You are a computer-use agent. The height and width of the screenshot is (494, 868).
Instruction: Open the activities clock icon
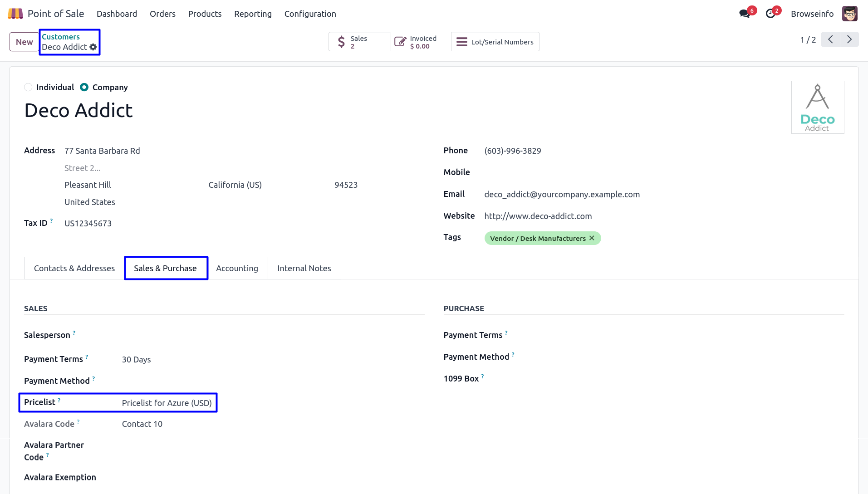pyautogui.click(x=770, y=14)
